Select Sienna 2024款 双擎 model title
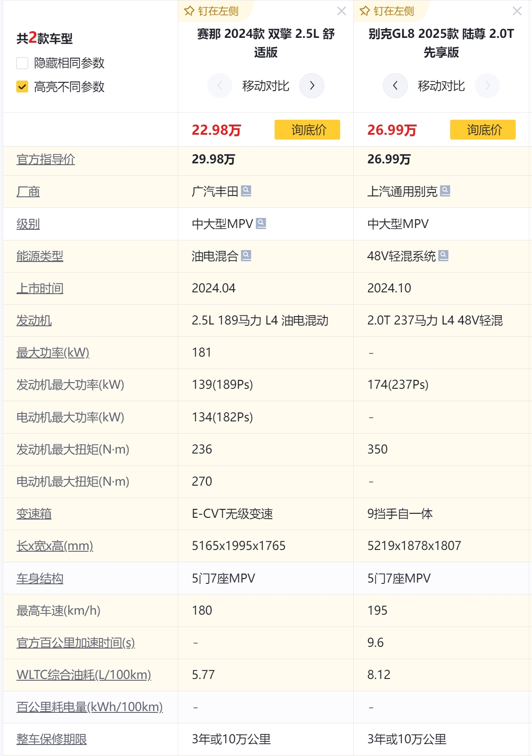The height and width of the screenshot is (756, 532). [x=266, y=43]
